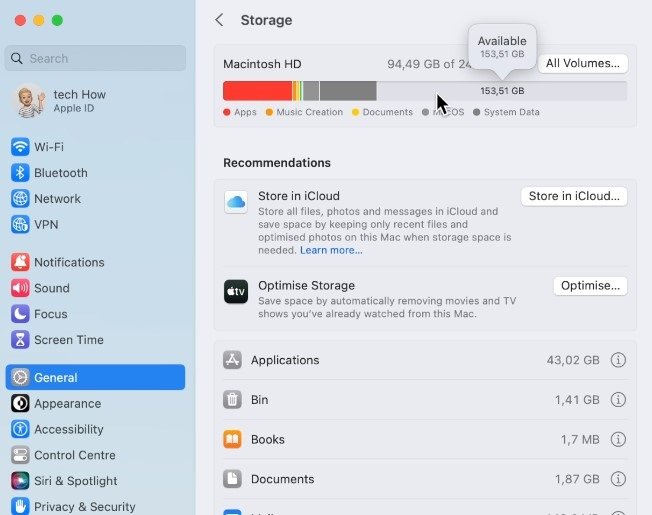Click the Store in iCloud title
Viewport: 652px width, 515px height.
[299, 196]
